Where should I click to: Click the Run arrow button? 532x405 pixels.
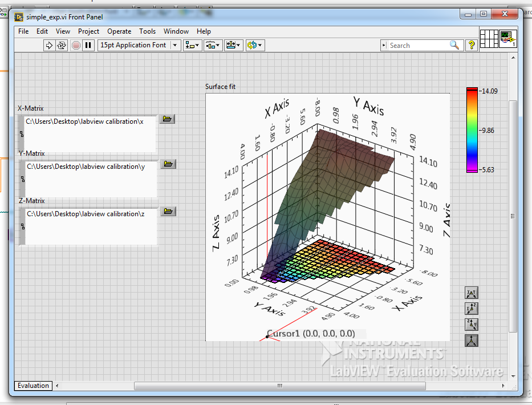(x=49, y=45)
